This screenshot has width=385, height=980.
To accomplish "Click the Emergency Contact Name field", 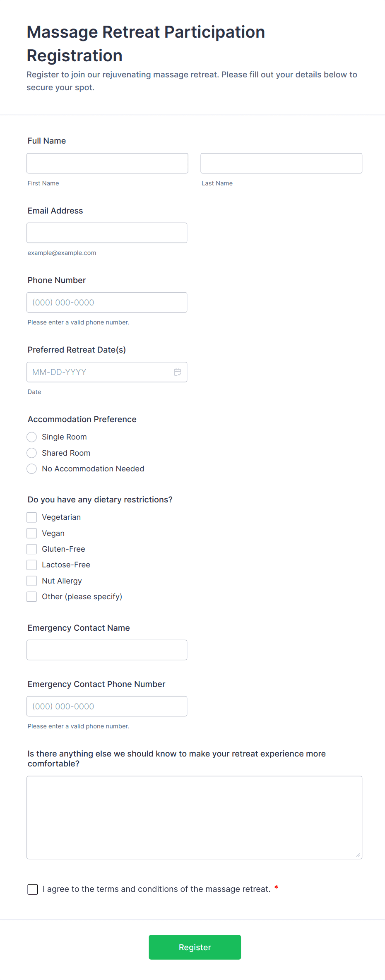I will [107, 650].
